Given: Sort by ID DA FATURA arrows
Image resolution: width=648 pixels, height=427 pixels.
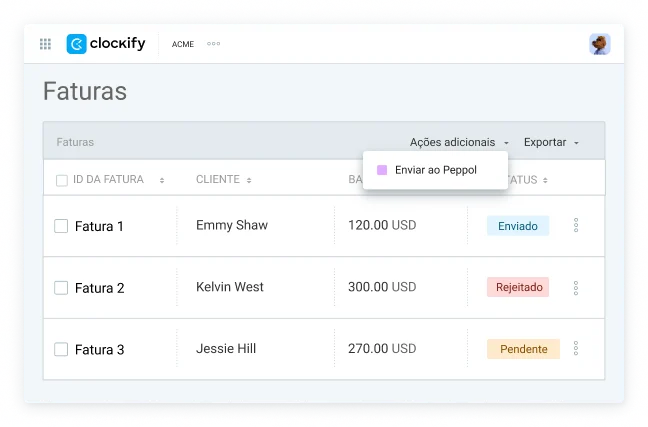Looking at the screenshot, I should coord(162,180).
